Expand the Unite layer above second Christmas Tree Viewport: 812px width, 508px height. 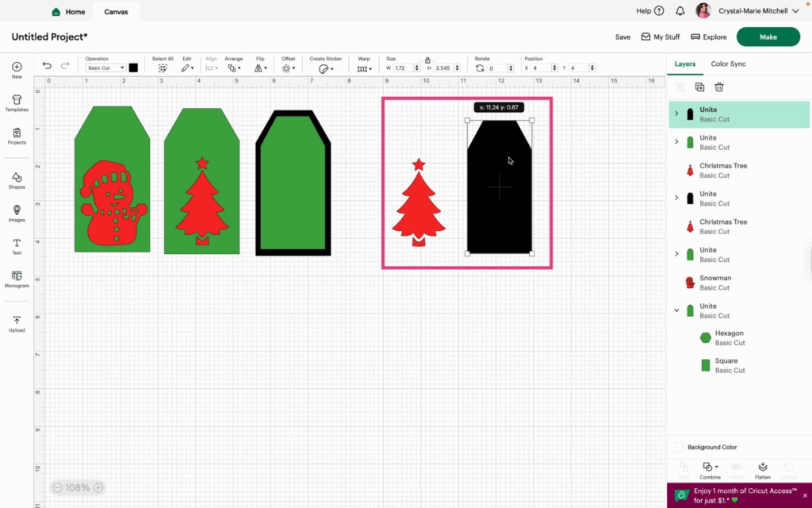pos(676,198)
